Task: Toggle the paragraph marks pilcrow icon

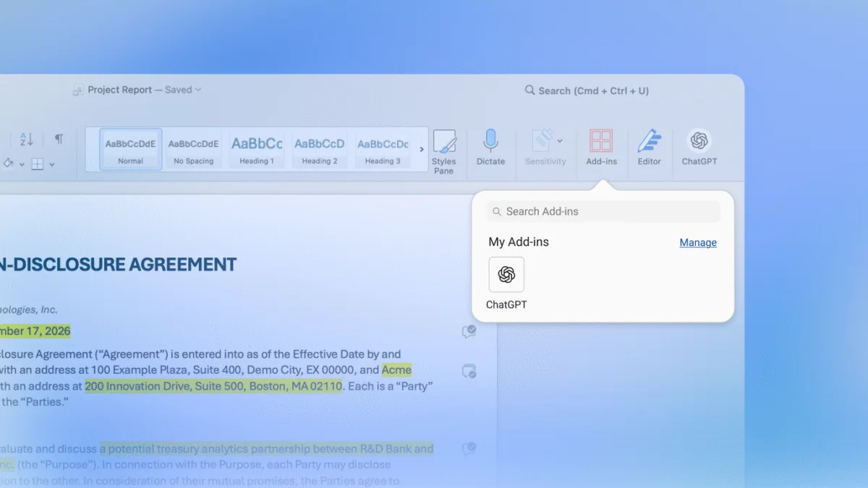Action: coord(59,139)
